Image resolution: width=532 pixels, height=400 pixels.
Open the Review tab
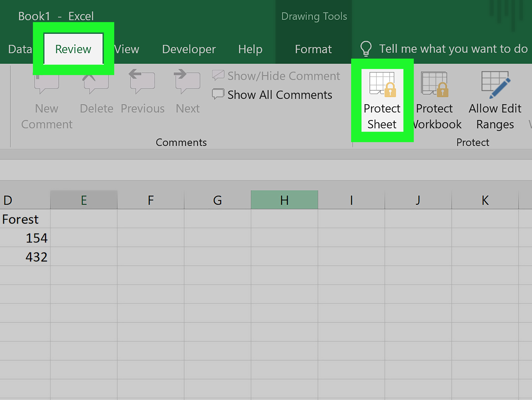pyautogui.click(x=73, y=48)
